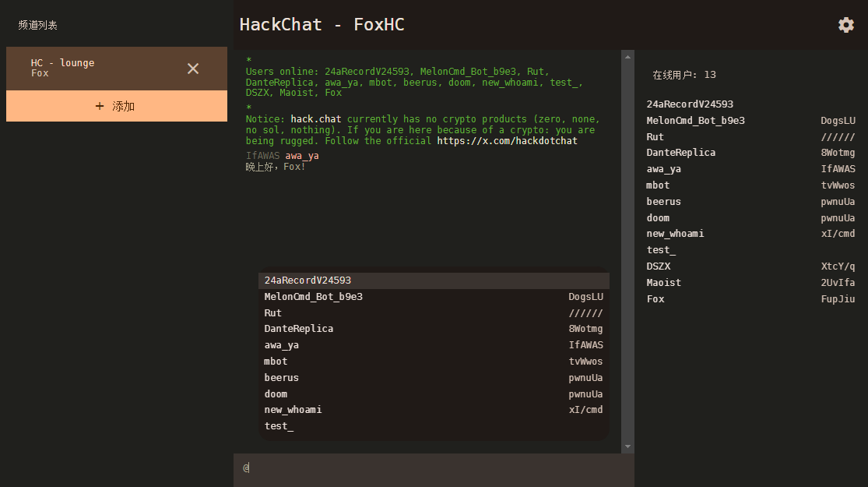
Task: Select new_whoami in mention suggestion list
Action: click(x=434, y=410)
